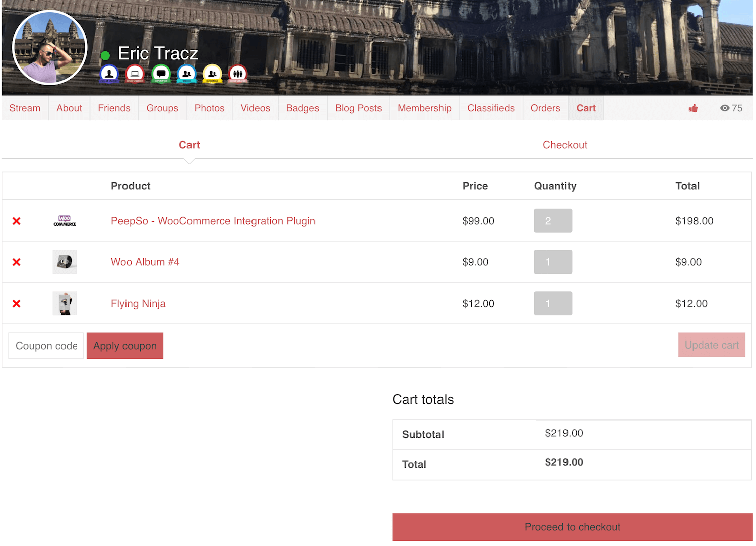Click Proceed to checkout

point(573,527)
